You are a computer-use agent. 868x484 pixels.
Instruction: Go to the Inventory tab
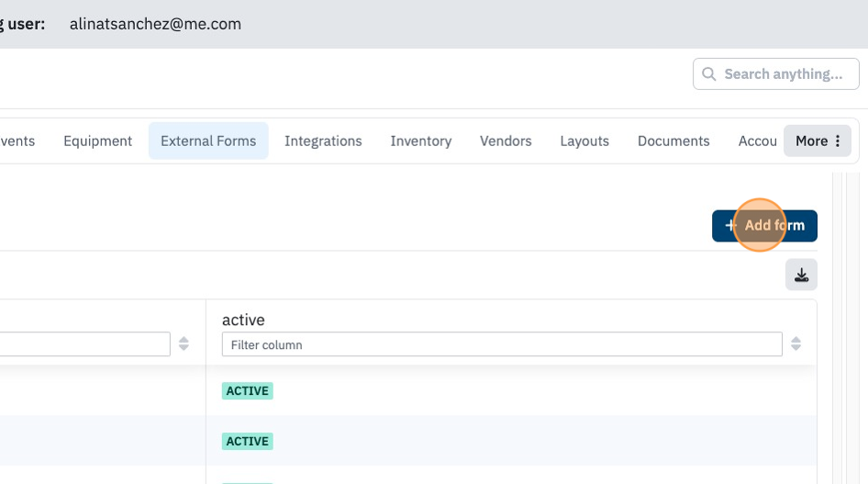421,141
